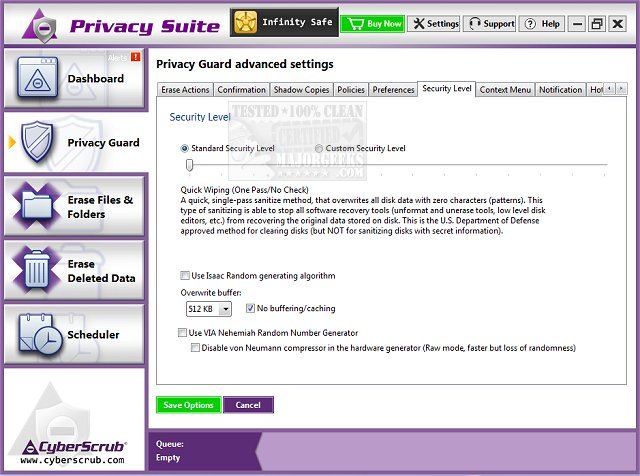Click the Infinity Safe vault icon
The width and height of the screenshot is (640, 476).
245,22
